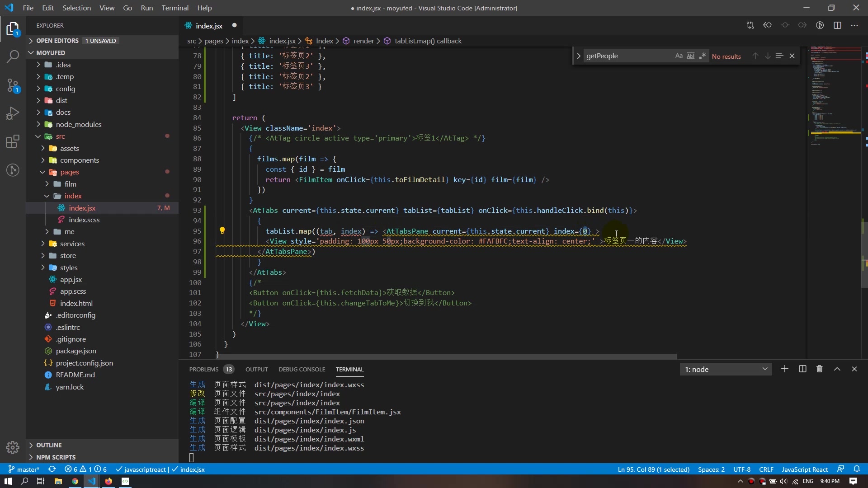Close the terminal panel
This screenshot has width=868, height=488.
point(854,369)
